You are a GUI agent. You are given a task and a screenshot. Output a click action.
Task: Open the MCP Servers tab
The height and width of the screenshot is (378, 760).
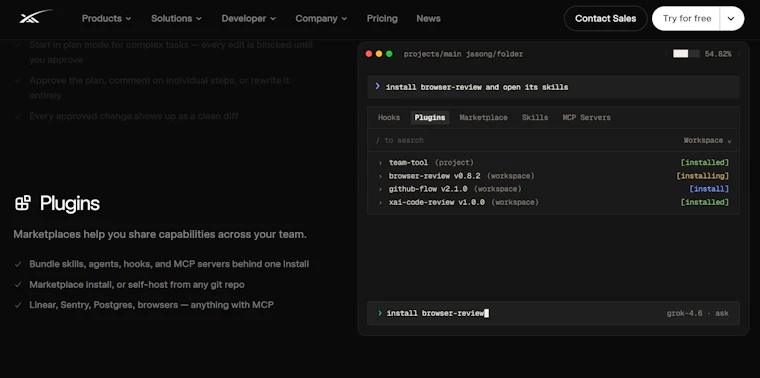click(x=586, y=118)
